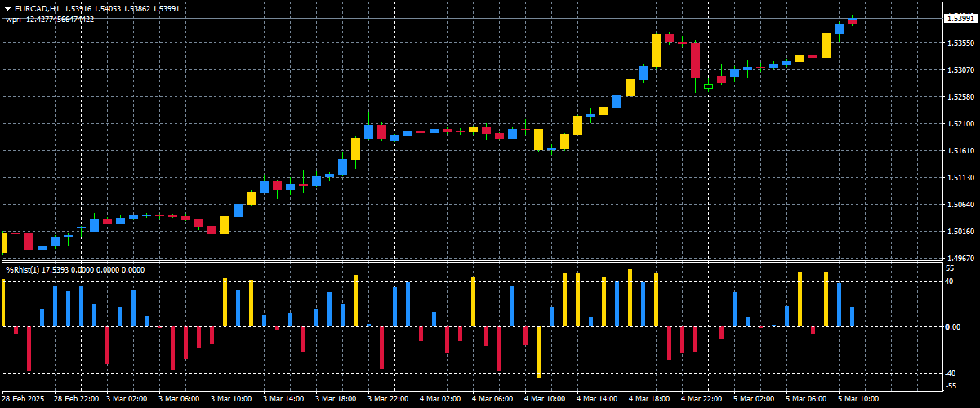Click the 1.52100 price scale label
Viewport: 980px width, 408px height.
(959, 124)
